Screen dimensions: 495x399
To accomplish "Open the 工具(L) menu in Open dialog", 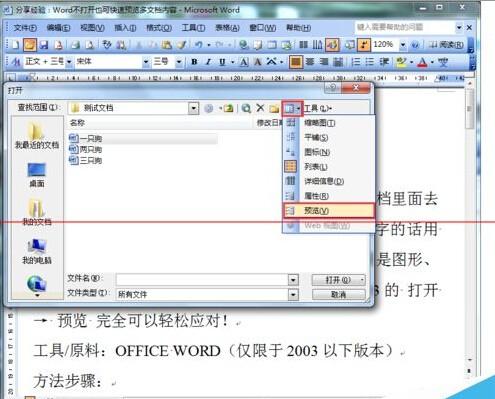I will coord(318,108).
